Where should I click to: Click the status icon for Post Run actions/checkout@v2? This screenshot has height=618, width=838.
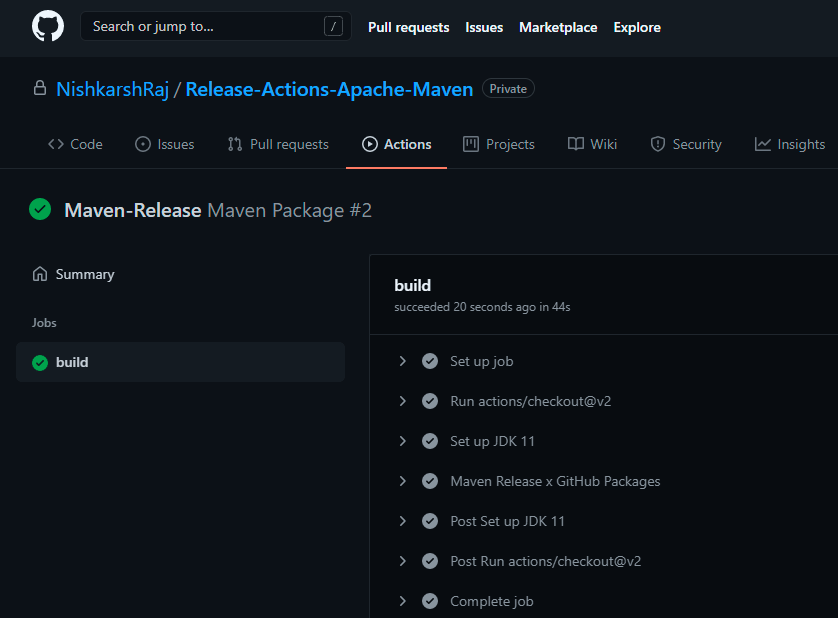[430, 561]
